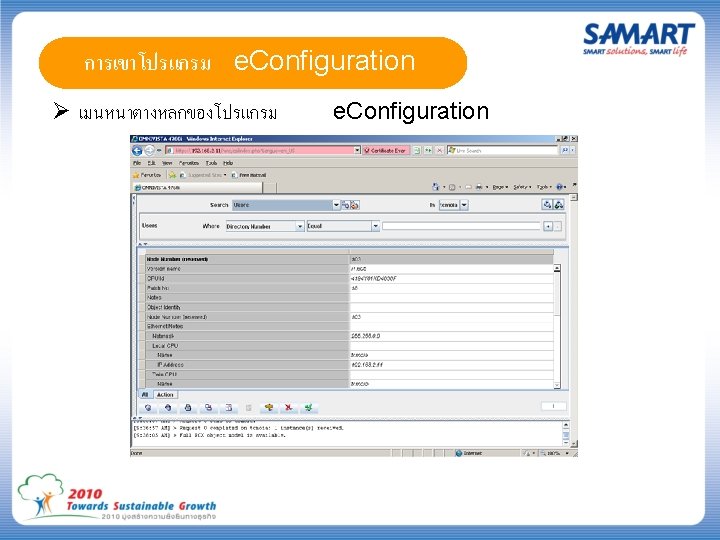The image size is (720, 540).
Task: Open the Page dropdown in command bar
Action: (x=499, y=187)
